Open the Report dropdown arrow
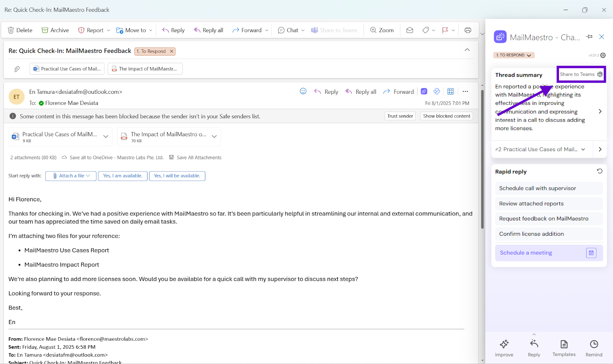613x364 pixels. (108, 30)
